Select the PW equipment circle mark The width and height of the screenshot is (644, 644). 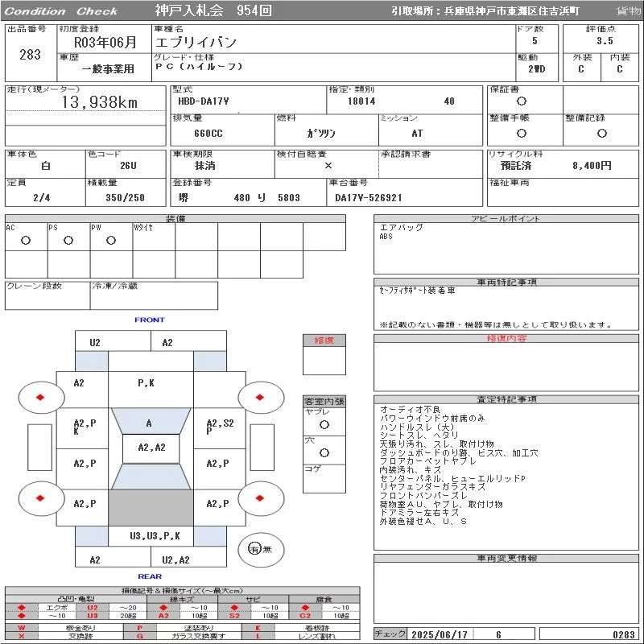[x=111, y=240]
